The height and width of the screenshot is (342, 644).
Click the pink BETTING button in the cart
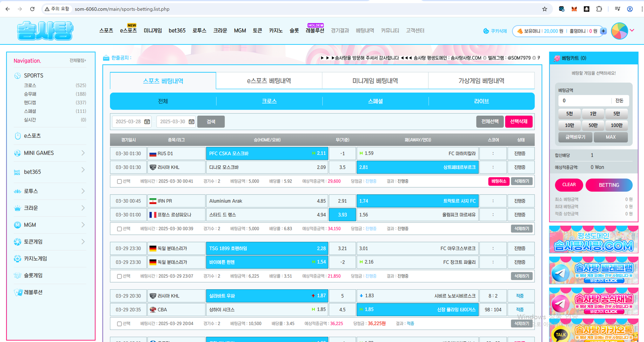tap(609, 185)
